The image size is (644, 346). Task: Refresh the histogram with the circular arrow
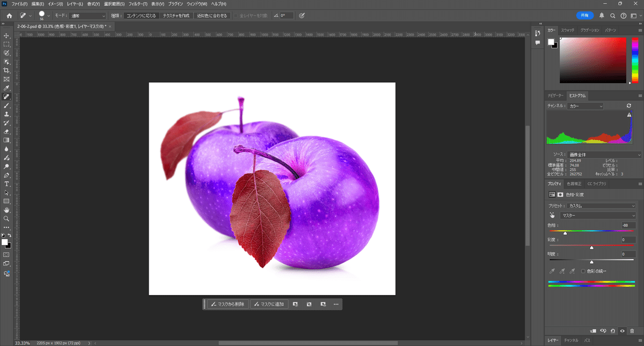[629, 106]
